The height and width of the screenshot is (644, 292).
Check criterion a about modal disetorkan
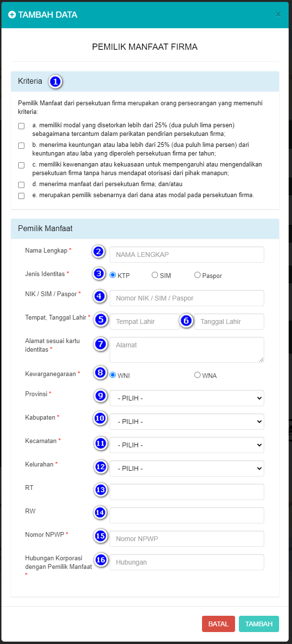(21, 126)
